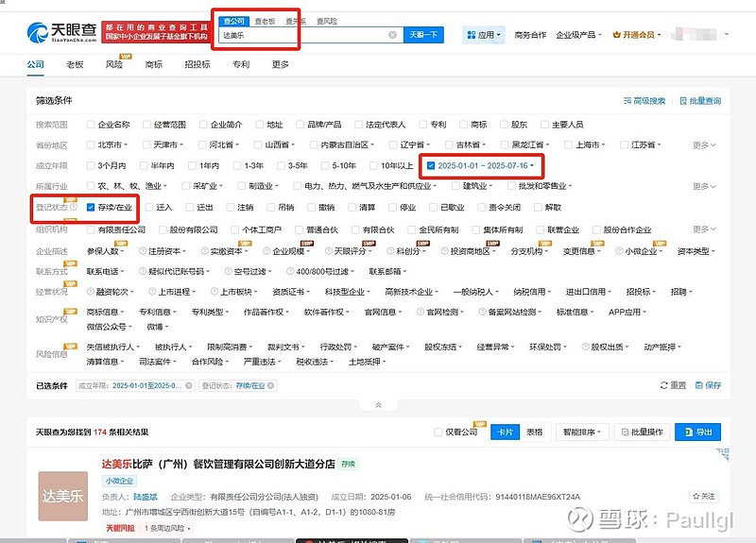Image resolution: width=756 pixels, height=543 pixels.
Task: Switch to the 招投标 tab
Action: click(x=198, y=64)
